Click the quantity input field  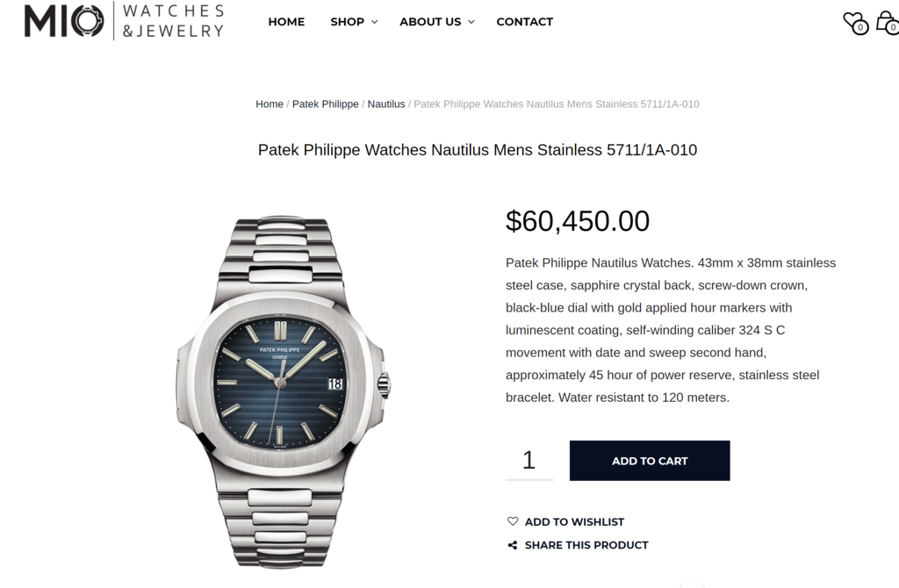tap(529, 460)
